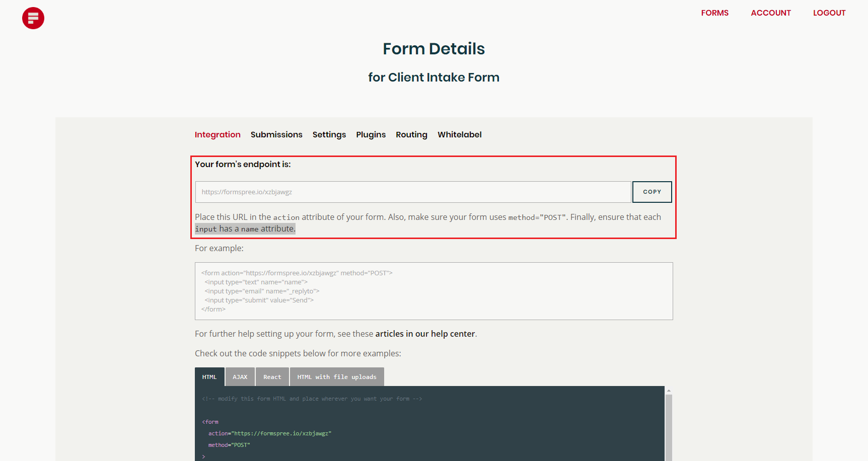Screen dimensions: 868x461
Task: Open the ACCOUNT page
Action: click(771, 13)
